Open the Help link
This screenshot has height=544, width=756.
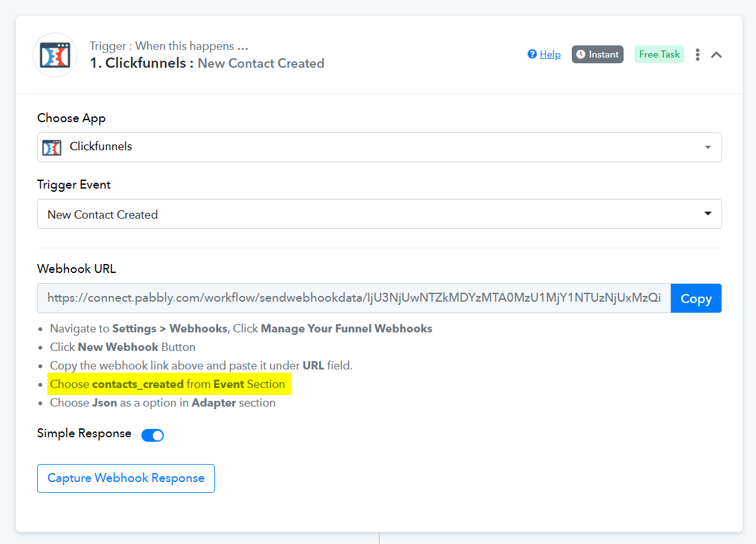(550, 54)
